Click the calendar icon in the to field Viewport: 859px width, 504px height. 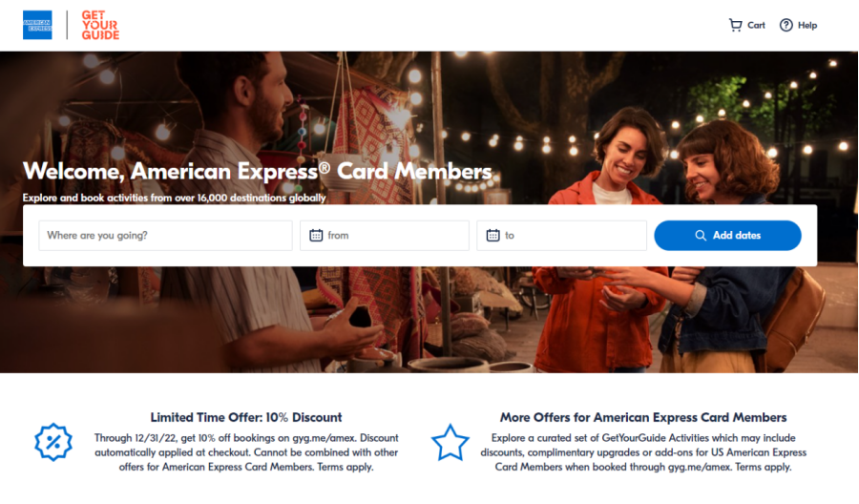click(493, 236)
